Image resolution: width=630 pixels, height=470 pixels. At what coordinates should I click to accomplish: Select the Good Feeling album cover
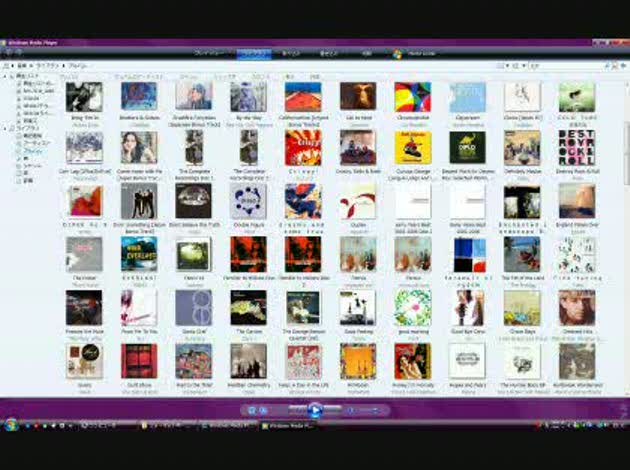click(358, 308)
